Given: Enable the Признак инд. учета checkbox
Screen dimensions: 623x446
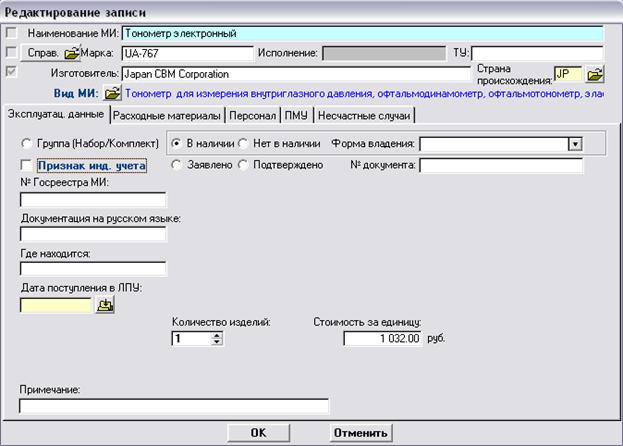Looking at the screenshot, I should click(x=27, y=165).
